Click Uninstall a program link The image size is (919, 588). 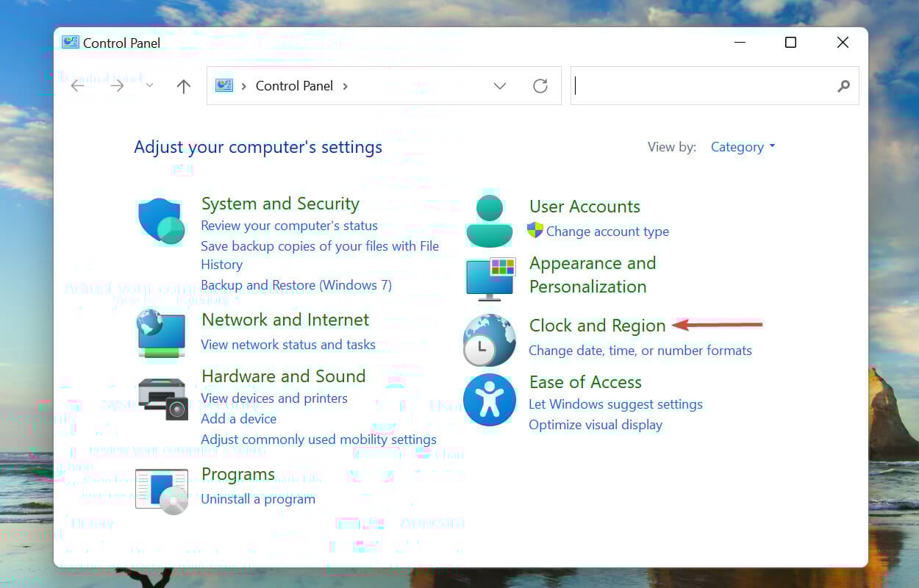click(258, 498)
